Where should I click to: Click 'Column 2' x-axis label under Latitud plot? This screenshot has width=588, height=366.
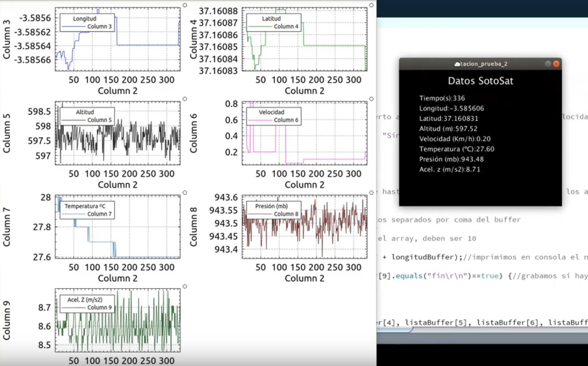(305, 91)
